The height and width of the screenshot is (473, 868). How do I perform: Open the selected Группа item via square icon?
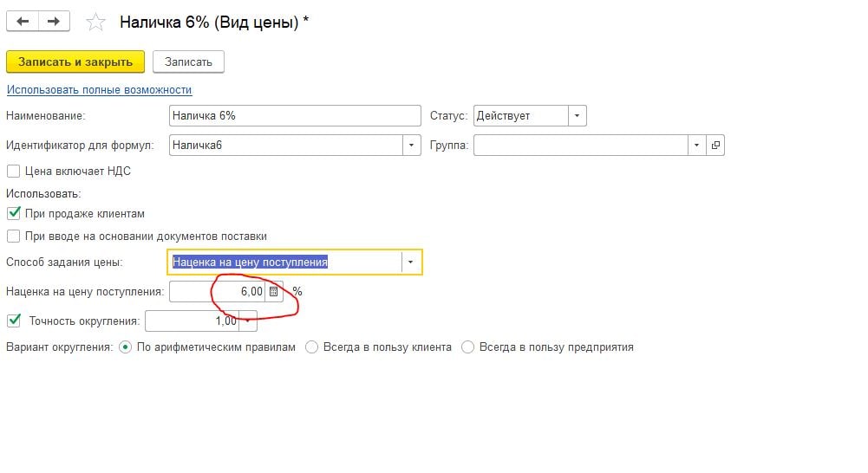tap(715, 146)
